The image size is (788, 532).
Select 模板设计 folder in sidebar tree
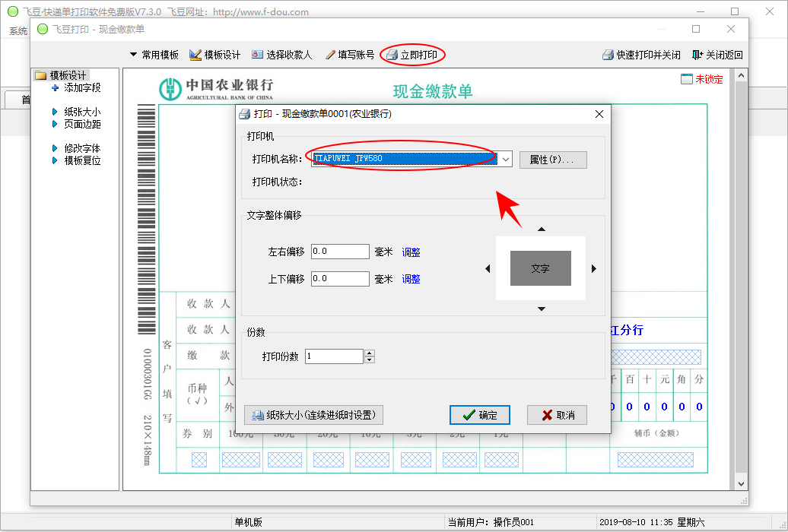pos(62,75)
